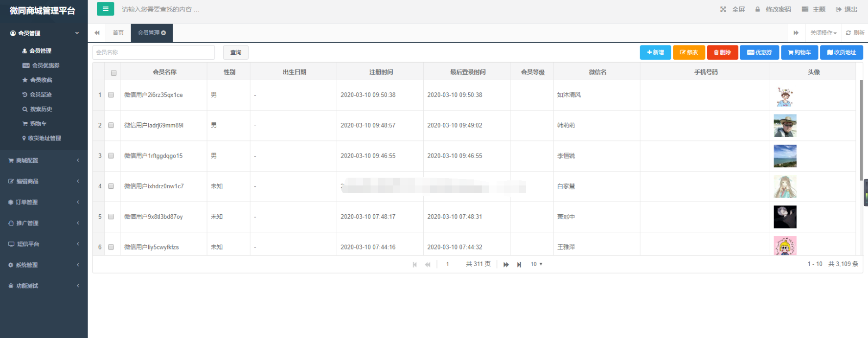This screenshot has width=868, height=338.
Task: Click 退出 to log out
Action: pos(847,9)
